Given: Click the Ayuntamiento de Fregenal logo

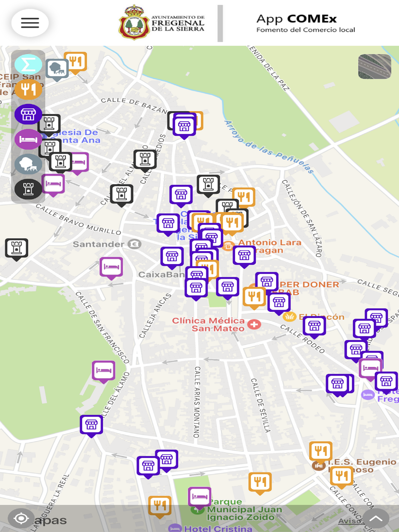Looking at the screenshot, I should (x=162, y=23).
